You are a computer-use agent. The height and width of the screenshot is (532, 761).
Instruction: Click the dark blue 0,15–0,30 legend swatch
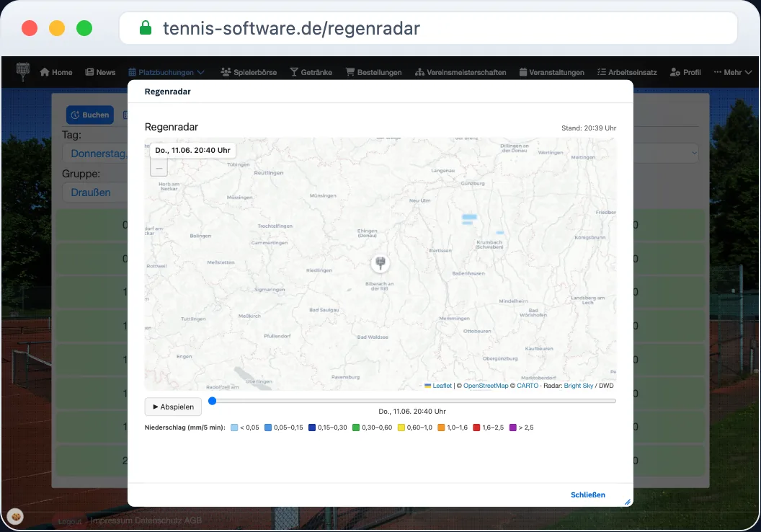click(312, 427)
